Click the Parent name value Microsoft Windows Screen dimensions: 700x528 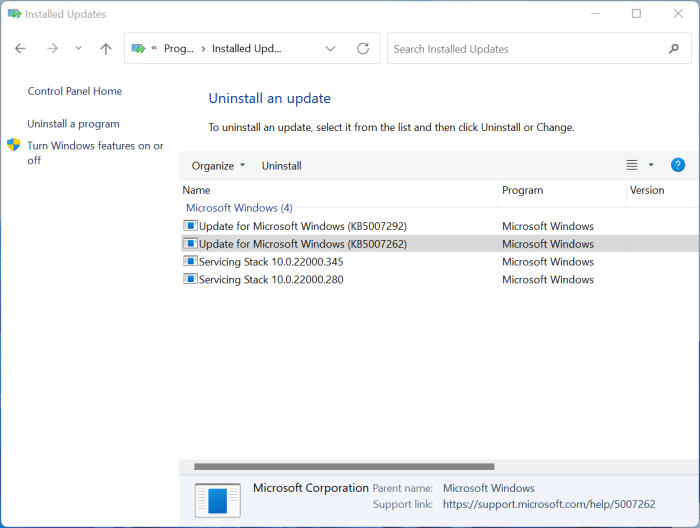point(488,488)
